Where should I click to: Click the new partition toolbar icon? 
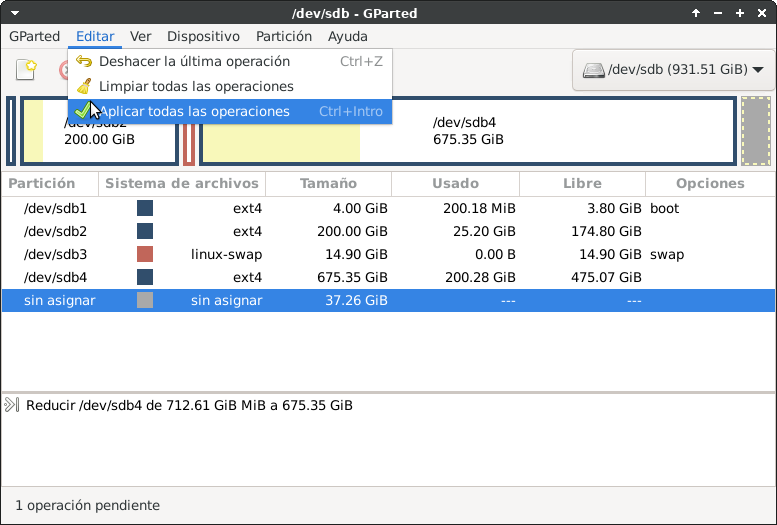click(26, 70)
